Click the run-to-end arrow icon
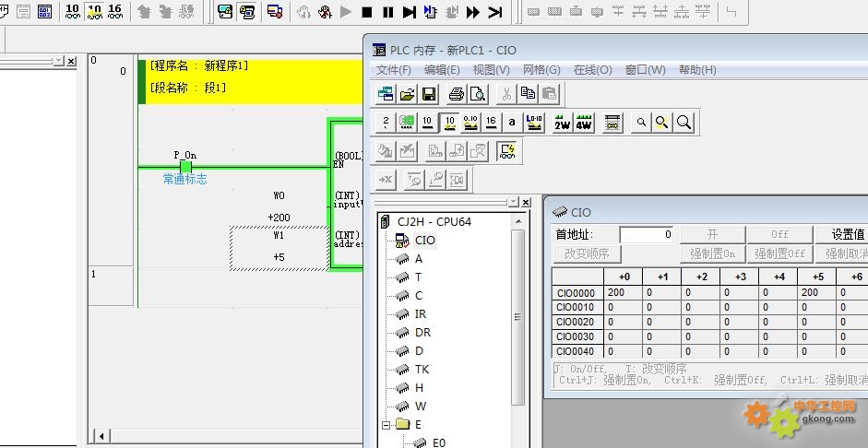Viewport: 868px width, 448px height. click(495, 12)
